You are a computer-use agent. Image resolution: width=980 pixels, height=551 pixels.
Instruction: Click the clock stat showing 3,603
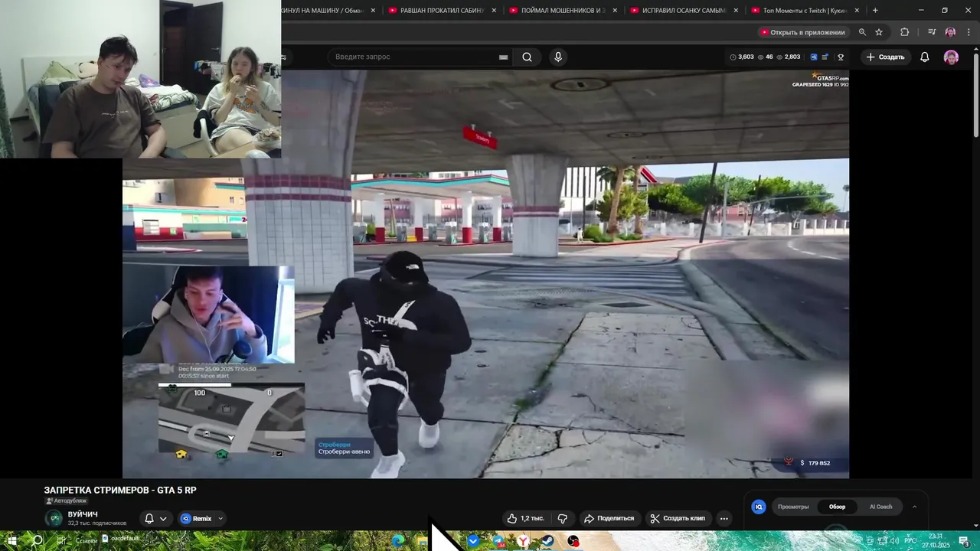pos(742,57)
